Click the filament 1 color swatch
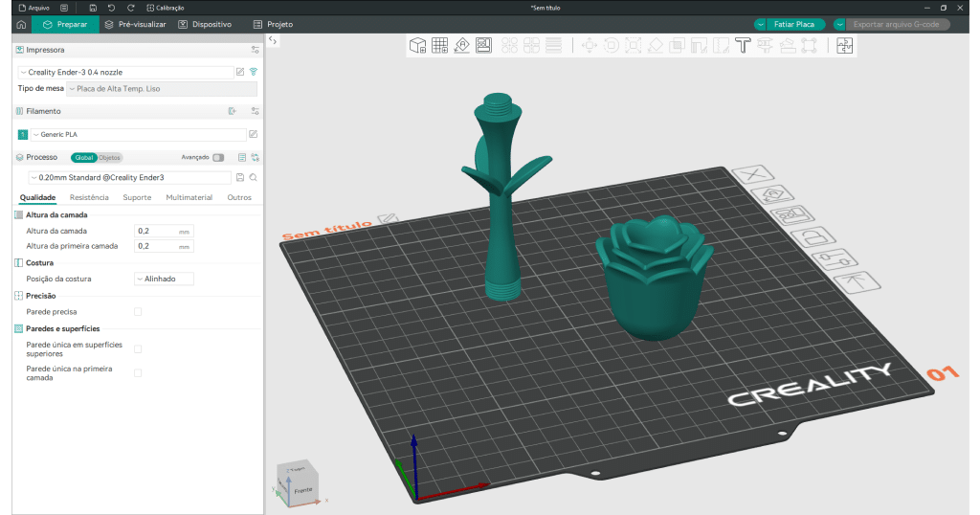This screenshot has width=980, height=515. 23,134
